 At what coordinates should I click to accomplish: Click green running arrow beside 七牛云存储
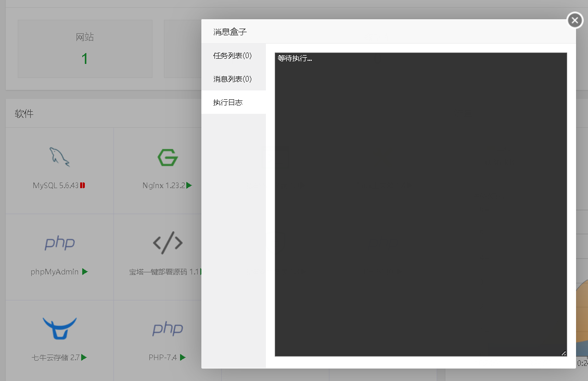pos(84,358)
